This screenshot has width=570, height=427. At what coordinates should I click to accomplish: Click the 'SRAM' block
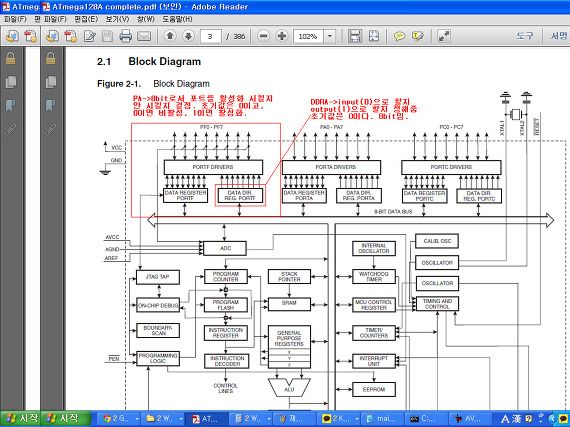289,304
